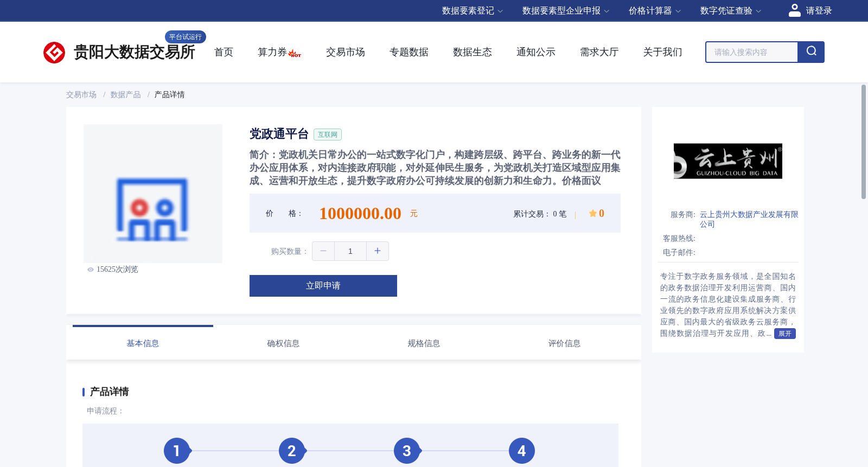This screenshot has width=868, height=467.
Task: Click the orange favorite star icon
Action: click(x=593, y=214)
